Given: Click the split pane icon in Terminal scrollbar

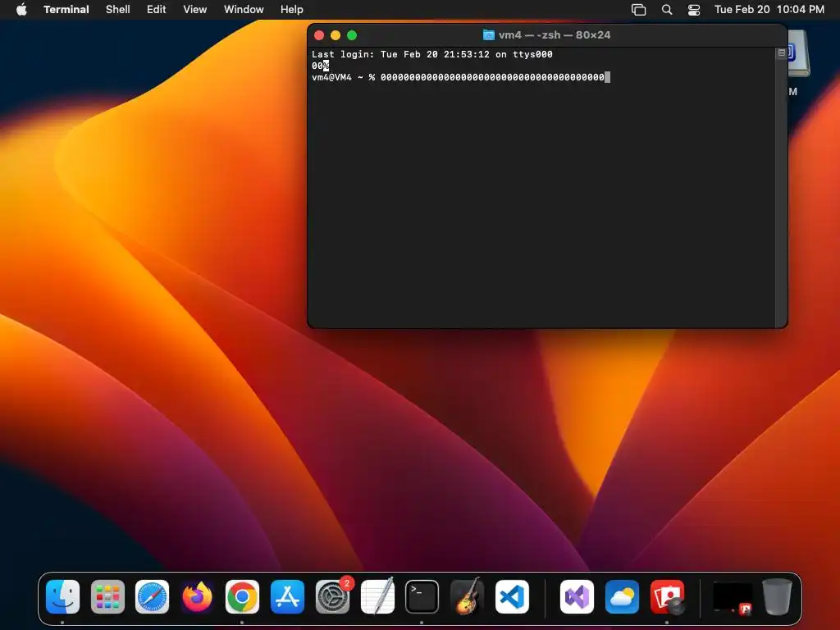Looking at the screenshot, I should click(x=782, y=53).
